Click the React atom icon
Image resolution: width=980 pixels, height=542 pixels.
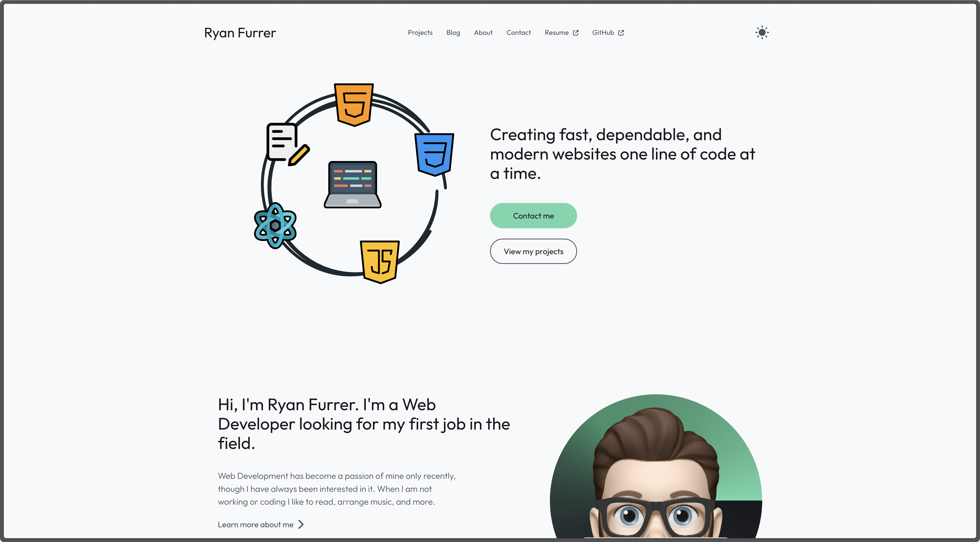pyautogui.click(x=275, y=226)
